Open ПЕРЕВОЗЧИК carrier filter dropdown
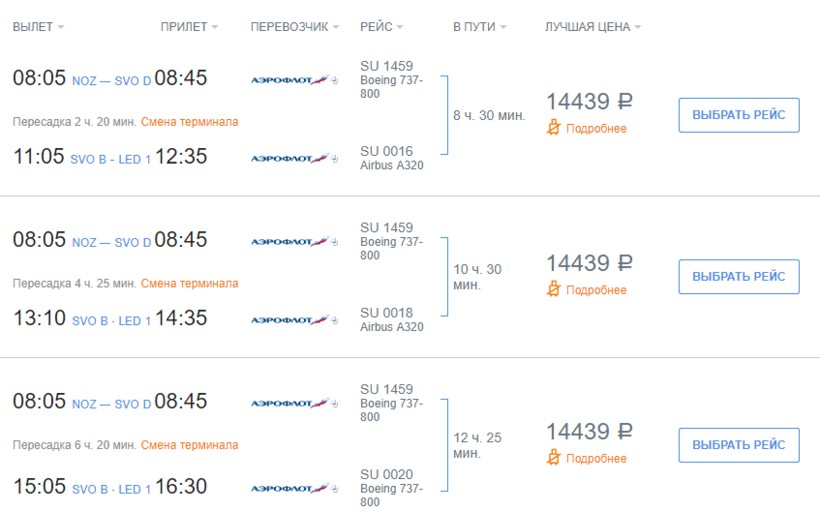 click(x=294, y=27)
